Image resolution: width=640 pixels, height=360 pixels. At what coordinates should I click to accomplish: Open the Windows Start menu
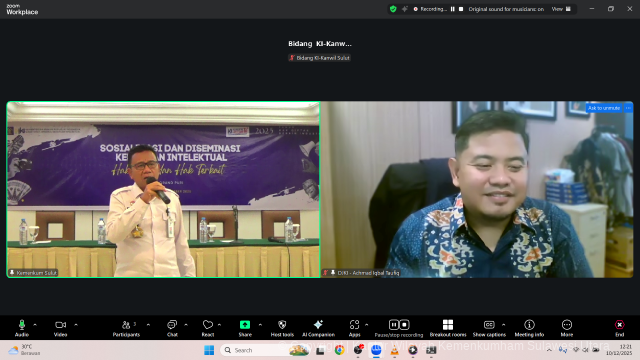209,350
